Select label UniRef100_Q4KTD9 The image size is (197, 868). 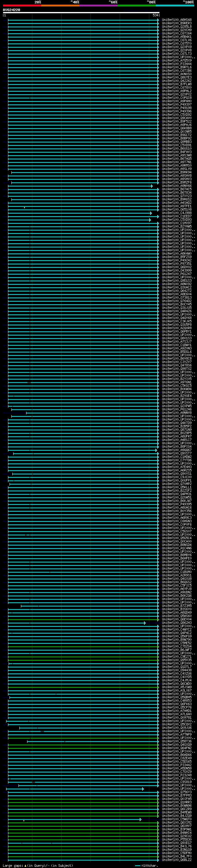click(x=177, y=423)
